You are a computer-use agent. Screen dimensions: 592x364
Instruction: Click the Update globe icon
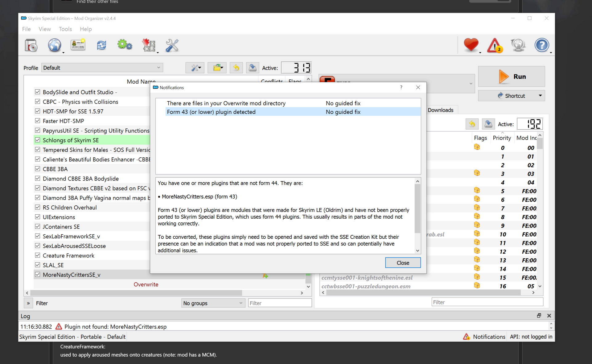click(518, 45)
